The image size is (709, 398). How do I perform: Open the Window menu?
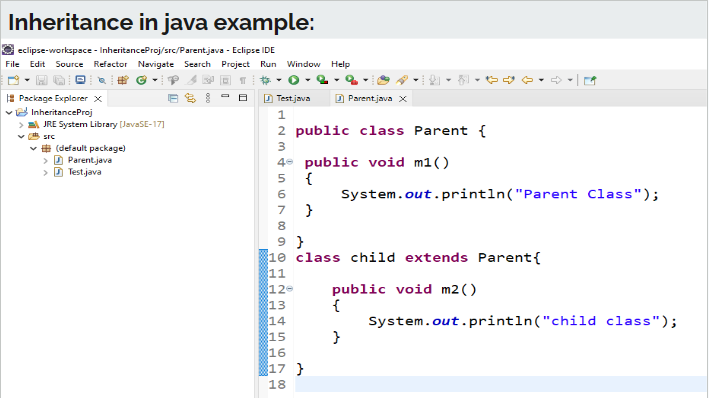(x=303, y=64)
